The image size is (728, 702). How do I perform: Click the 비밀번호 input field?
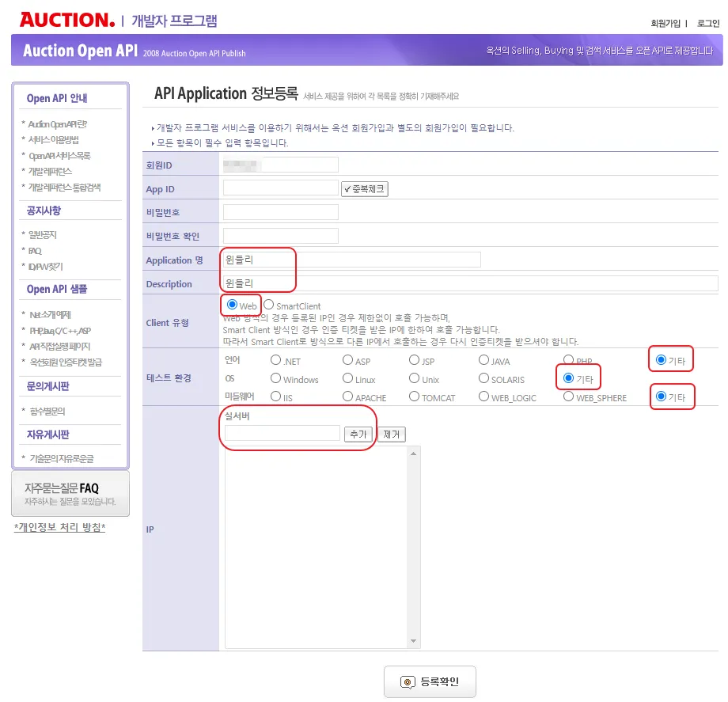[x=280, y=212]
